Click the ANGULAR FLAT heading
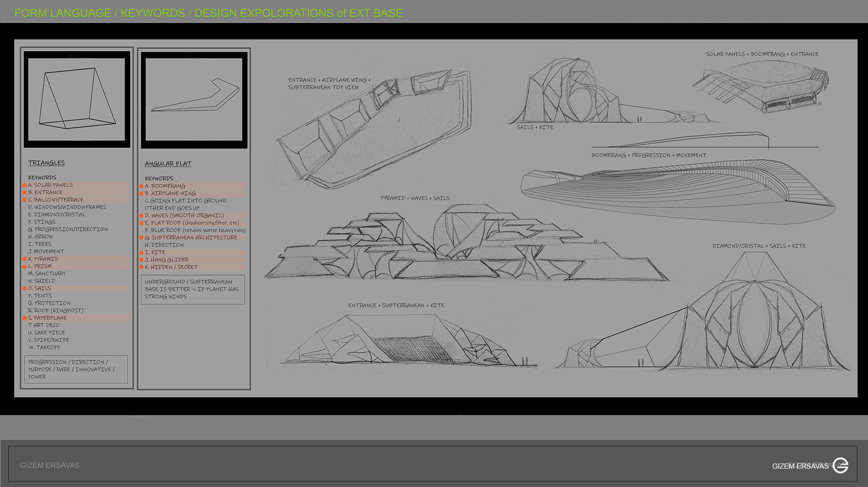The image size is (868, 487). (x=168, y=164)
